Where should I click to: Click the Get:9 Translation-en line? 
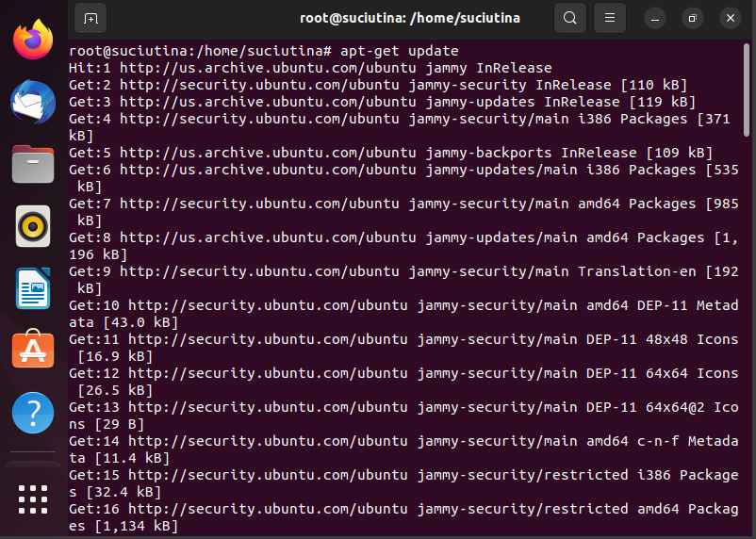point(403,280)
